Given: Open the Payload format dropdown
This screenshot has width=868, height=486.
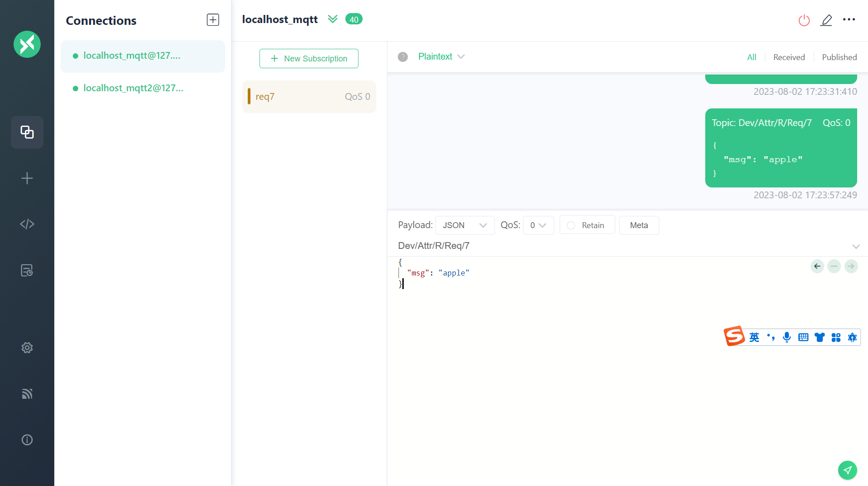Looking at the screenshot, I should coord(464,225).
